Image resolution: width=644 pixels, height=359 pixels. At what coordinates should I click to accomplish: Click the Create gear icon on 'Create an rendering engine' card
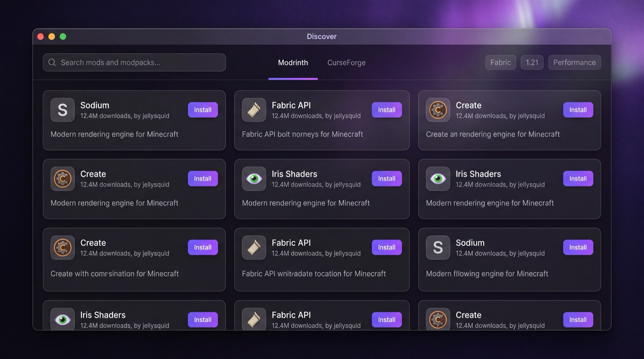click(438, 110)
